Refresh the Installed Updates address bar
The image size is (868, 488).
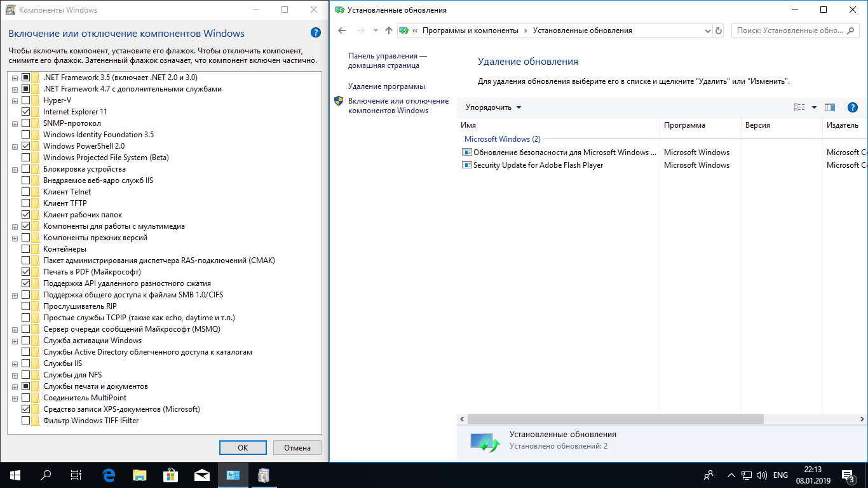point(719,30)
